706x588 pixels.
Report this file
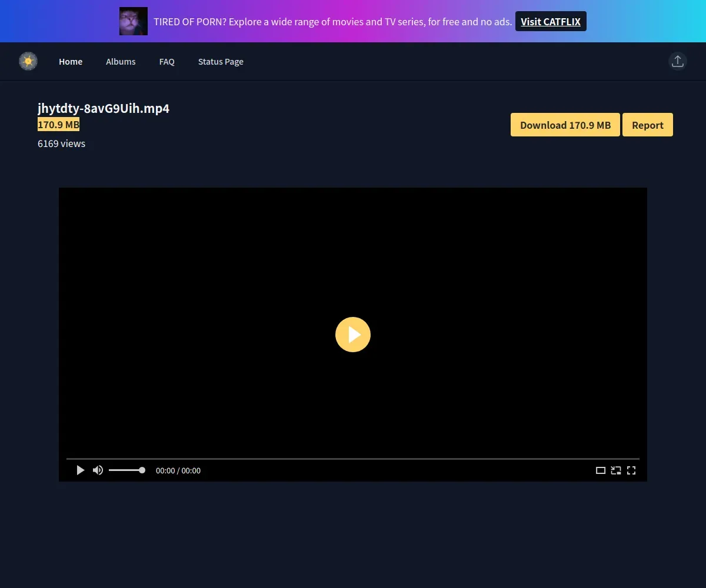pos(648,125)
